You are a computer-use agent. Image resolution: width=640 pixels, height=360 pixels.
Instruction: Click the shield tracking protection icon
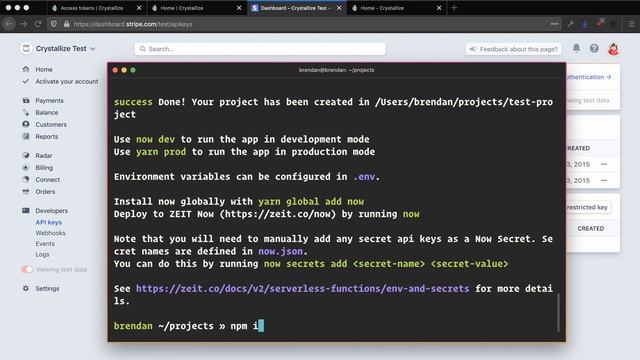click(x=54, y=24)
